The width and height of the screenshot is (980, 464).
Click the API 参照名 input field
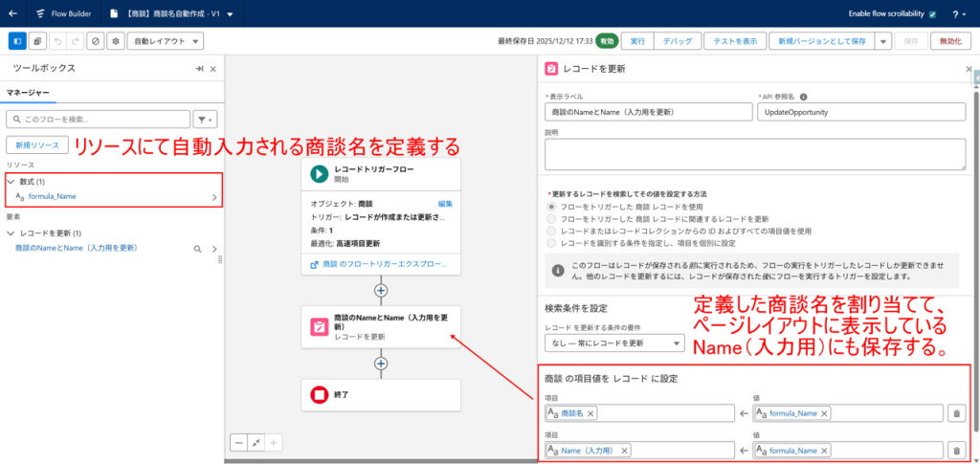pyautogui.click(x=861, y=112)
